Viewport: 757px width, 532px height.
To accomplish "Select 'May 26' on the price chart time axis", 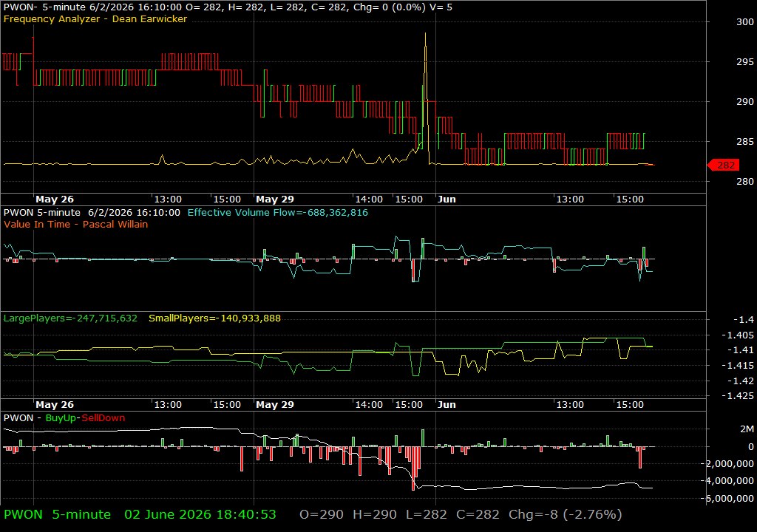I will [55, 199].
